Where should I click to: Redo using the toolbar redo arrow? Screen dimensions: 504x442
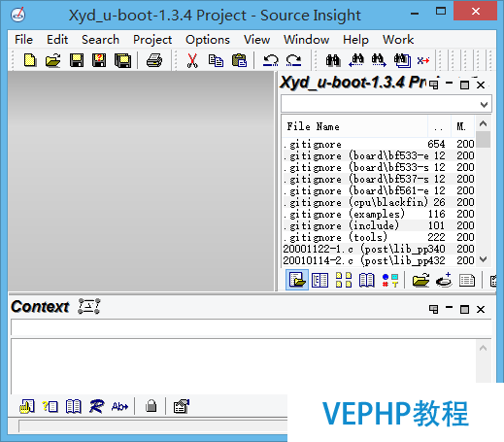tap(293, 60)
